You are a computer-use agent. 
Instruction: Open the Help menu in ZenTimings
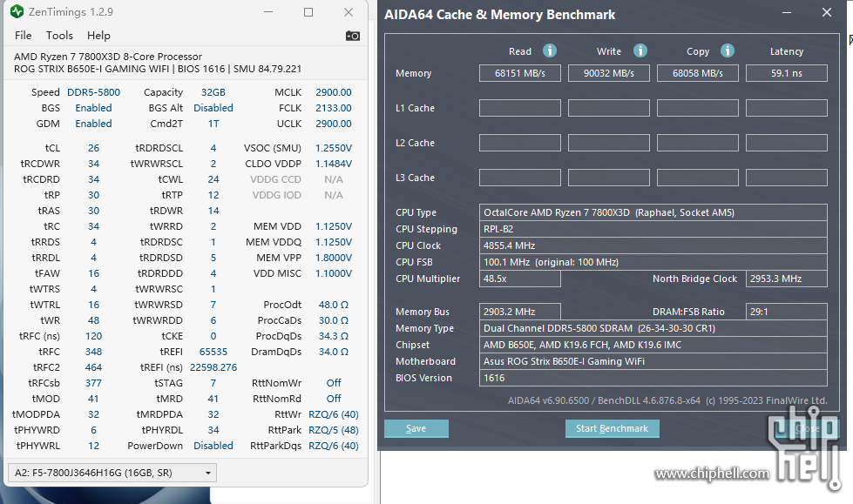coord(98,36)
